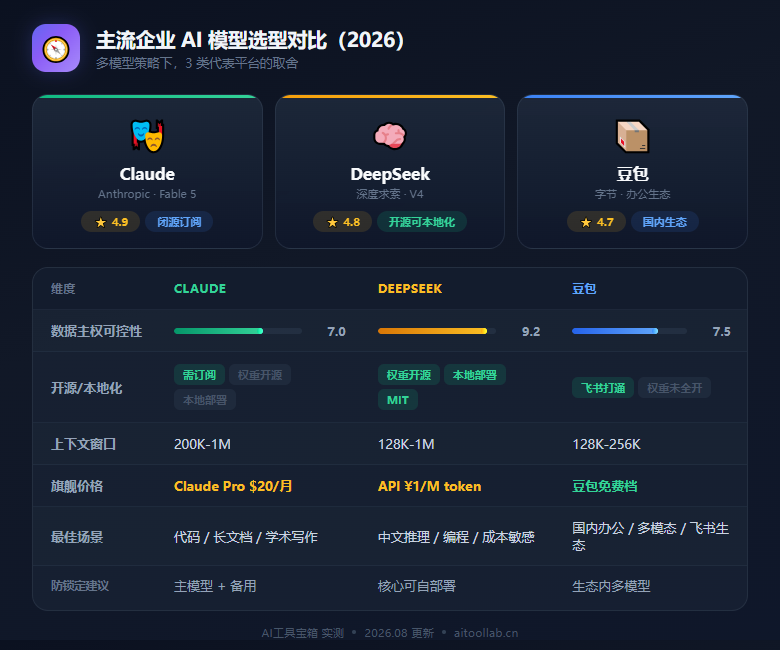Click the 防锁定建议 row label

pos(80,586)
